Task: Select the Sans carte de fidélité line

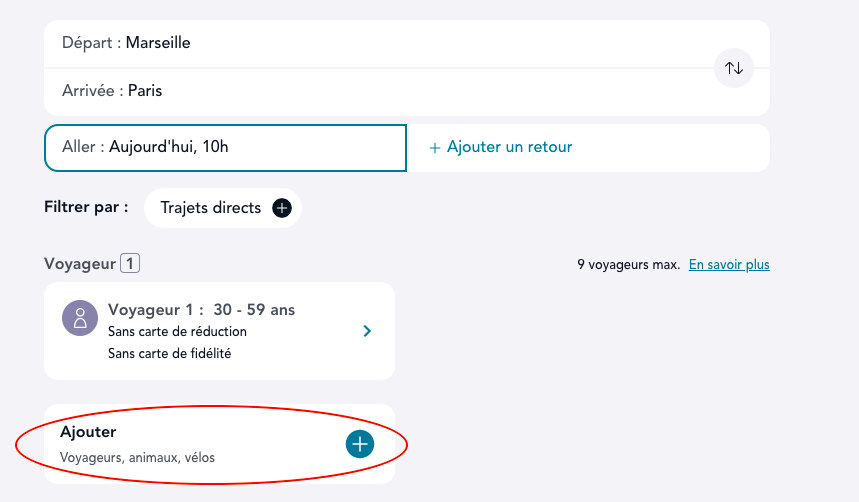Action: tap(169, 353)
